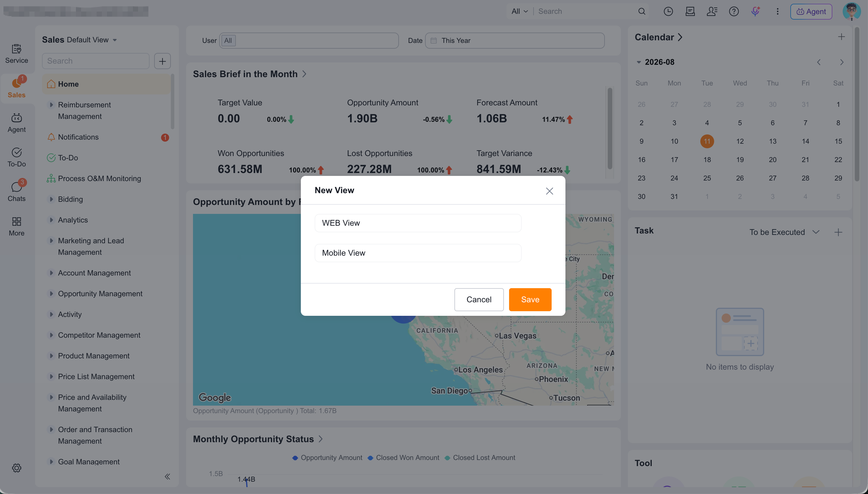Open Chats from the left rail
The image size is (868, 494).
16,192
